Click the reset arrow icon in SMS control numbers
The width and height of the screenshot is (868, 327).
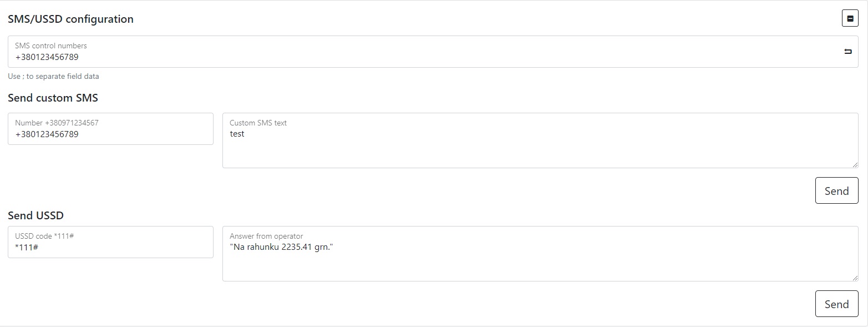point(847,52)
